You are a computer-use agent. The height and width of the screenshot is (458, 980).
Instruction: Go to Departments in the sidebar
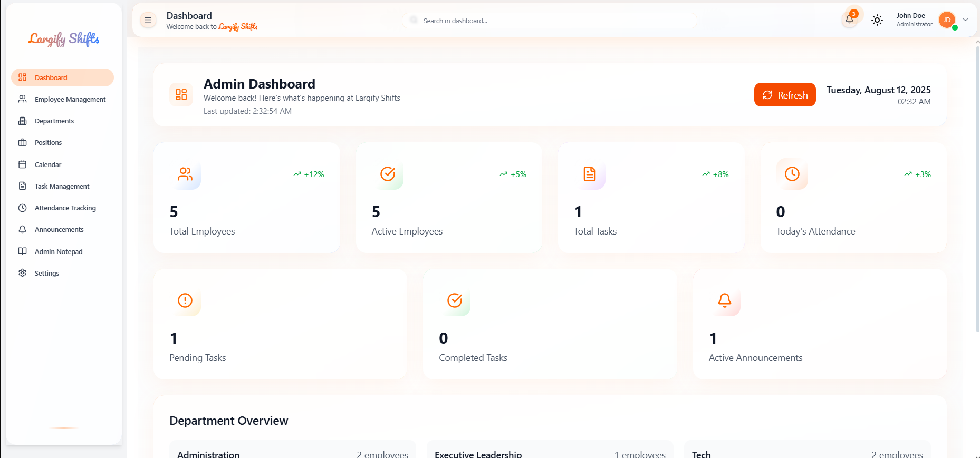(x=54, y=121)
